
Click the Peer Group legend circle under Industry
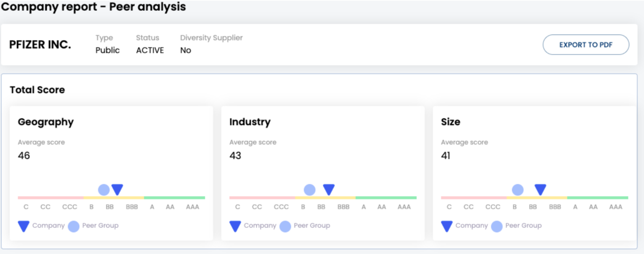click(285, 226)
